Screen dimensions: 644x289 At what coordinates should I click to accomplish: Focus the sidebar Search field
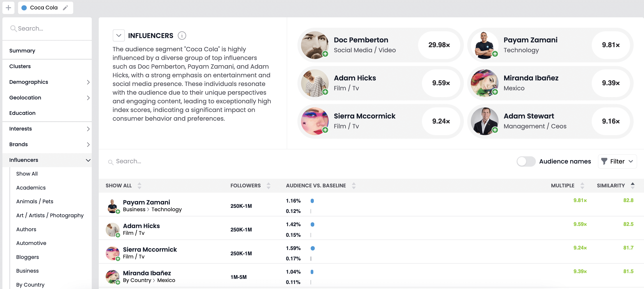[x=47, y=28]
